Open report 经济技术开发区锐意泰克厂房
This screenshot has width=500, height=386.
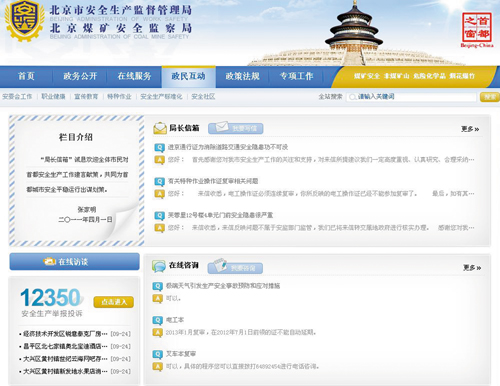[x=65, y=334]
